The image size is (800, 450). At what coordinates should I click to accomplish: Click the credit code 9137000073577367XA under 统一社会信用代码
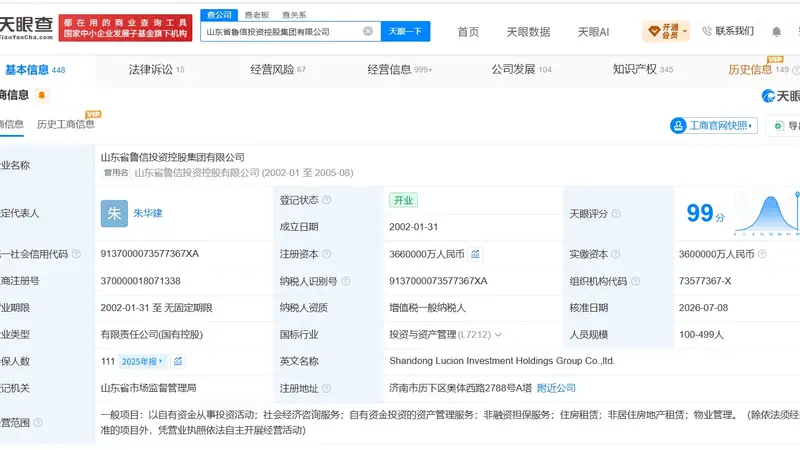click(x=150, y=254)
